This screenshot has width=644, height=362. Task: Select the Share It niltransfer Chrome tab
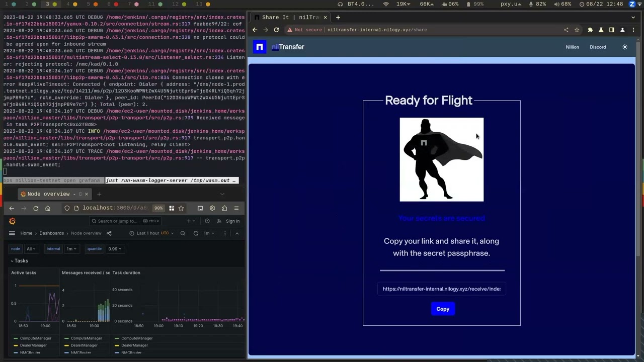(x=290, y=17)
